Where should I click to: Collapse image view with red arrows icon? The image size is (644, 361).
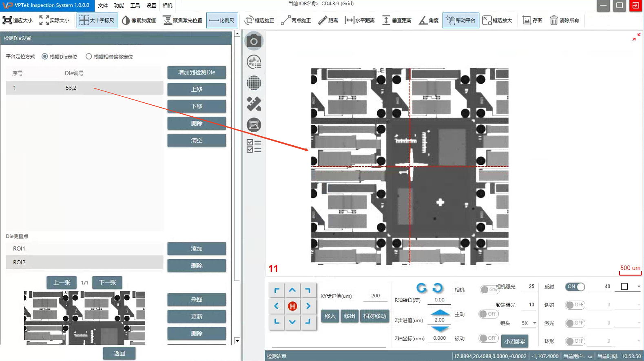click(636, 37)
